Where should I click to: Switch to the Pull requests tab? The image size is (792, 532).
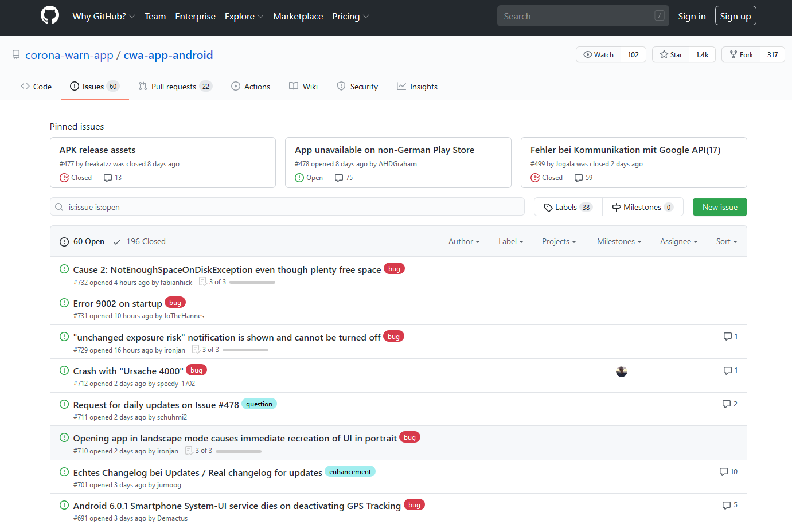[175, 87]
